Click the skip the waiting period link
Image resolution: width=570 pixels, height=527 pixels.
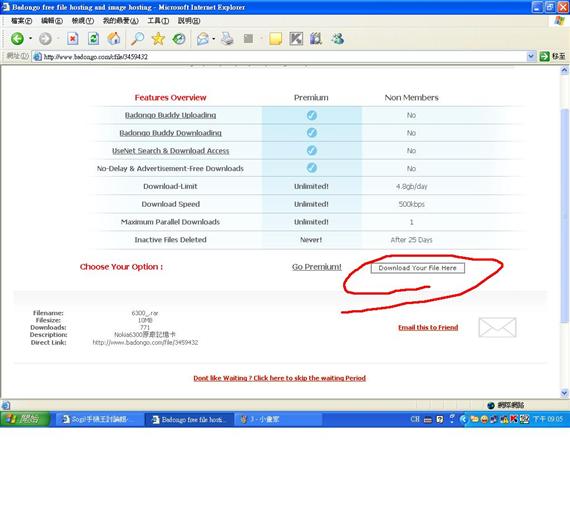pyautogui.click(x=280, y=378)
